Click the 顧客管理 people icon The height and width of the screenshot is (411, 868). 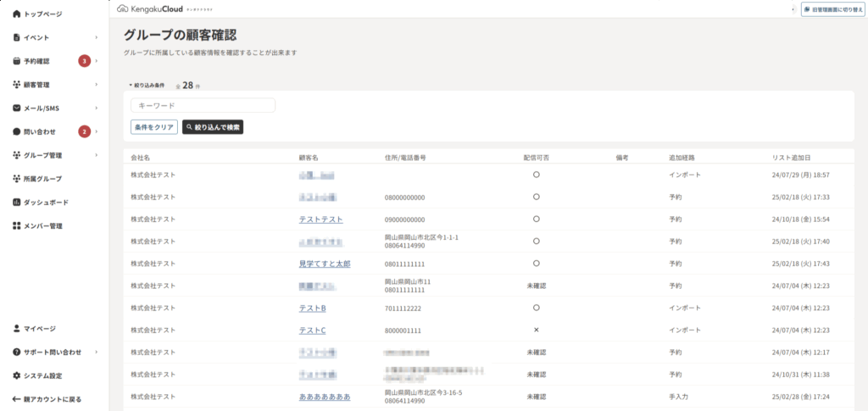point(16,85)
